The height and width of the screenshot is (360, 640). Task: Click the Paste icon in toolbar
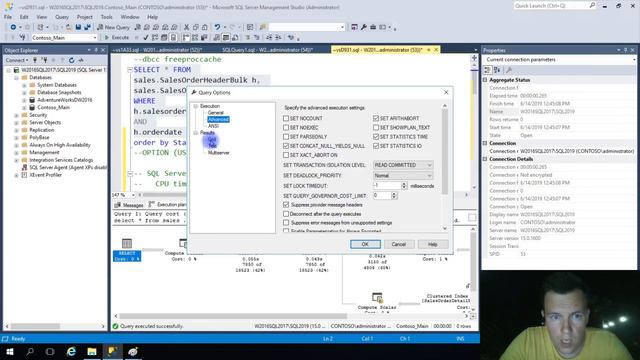pos(204,27)
